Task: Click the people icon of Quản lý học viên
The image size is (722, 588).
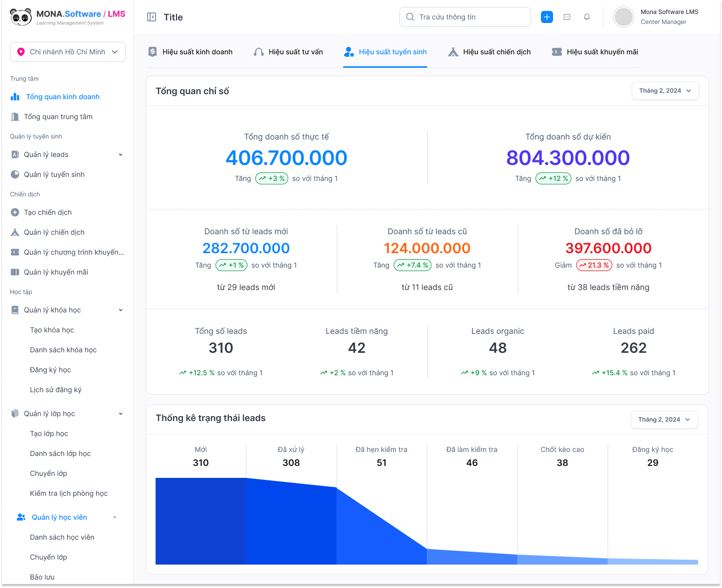Action: point(21,517)
